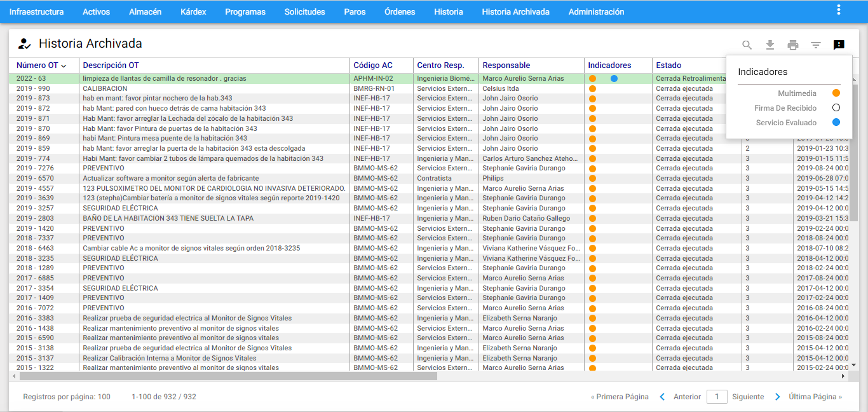Click orange Multimedia dot in legend
Screen dimensions: 868x412
point(836,93)
